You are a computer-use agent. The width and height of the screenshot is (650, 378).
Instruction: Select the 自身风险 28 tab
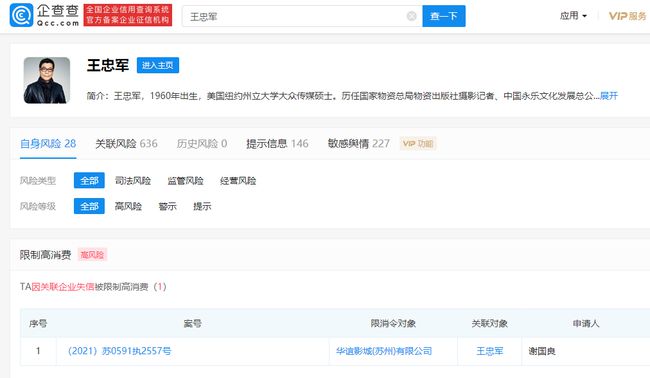pyautogui.click(x=48, y=144)
